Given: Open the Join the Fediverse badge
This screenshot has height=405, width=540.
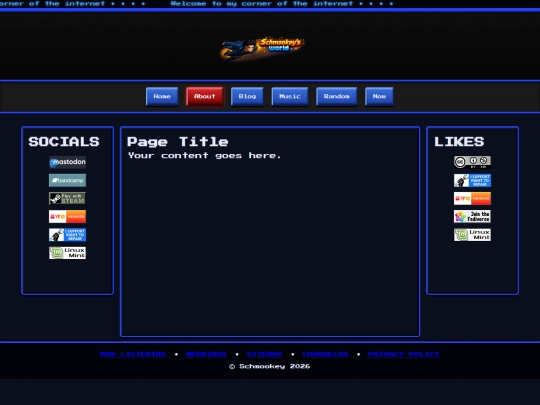Looking at the screenshot, I should tap(472, 217).
